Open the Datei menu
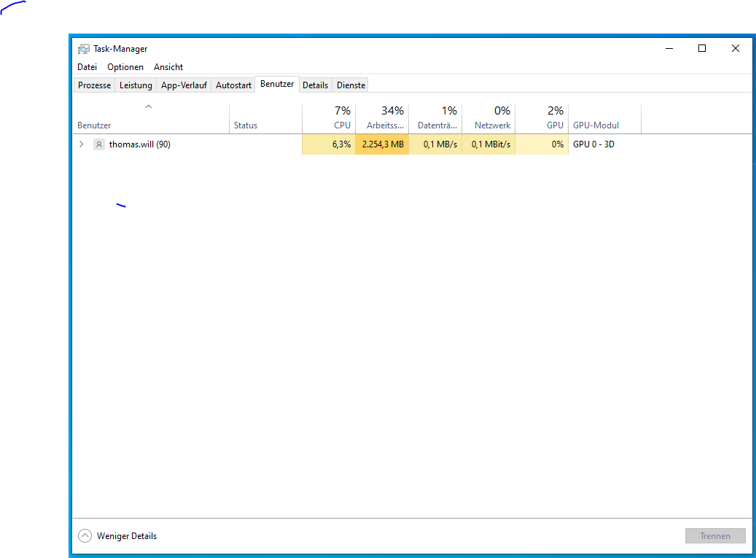Screen dimensions: 756x558 [87, 67]
